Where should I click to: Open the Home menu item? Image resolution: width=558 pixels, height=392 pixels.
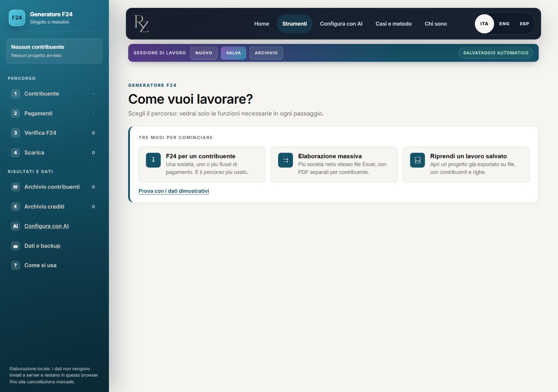pyautogui.click(x=262, y=24)
